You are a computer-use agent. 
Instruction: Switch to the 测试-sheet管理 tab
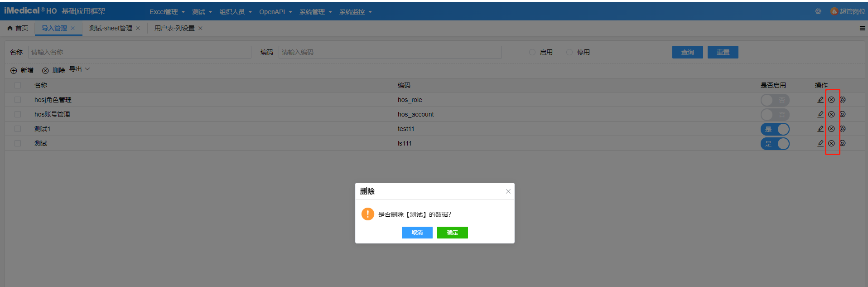(x=111, y=28)
